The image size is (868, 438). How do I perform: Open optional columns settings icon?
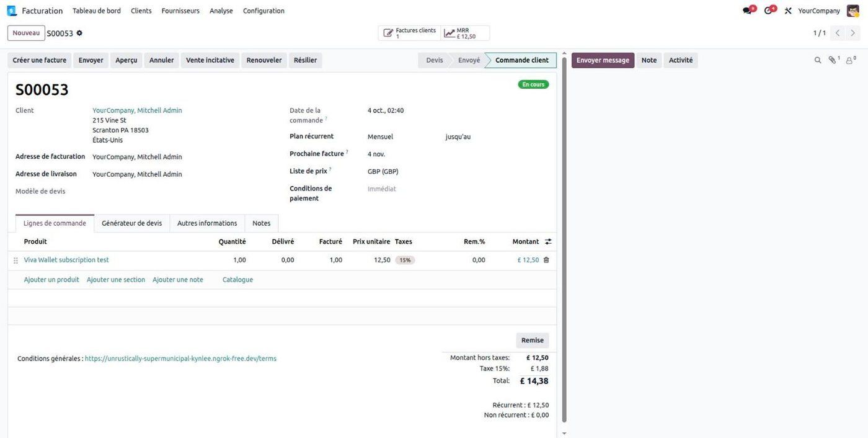(x=548, y=241)
